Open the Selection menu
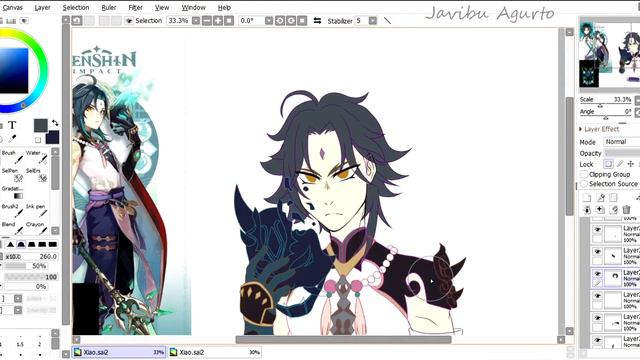640x360 pixels. coord(76,7)
